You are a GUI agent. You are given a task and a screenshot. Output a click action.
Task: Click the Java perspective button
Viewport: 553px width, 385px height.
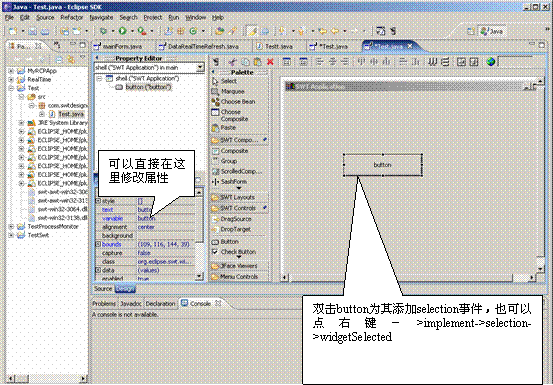(x=492, y=31)
